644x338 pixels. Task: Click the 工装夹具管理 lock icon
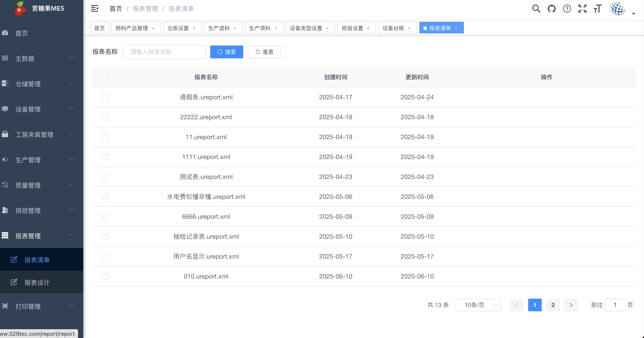(x=5, y=134)
